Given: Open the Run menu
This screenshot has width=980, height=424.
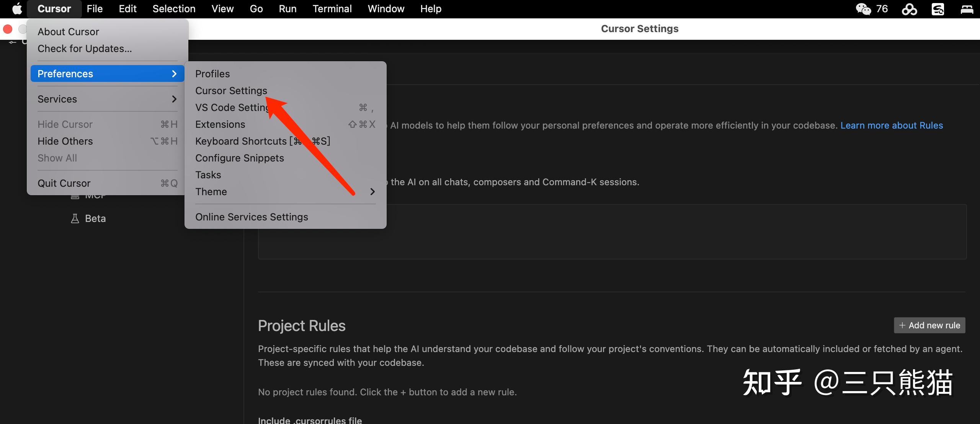Looking at the screenshot, I should pos(287,9).
